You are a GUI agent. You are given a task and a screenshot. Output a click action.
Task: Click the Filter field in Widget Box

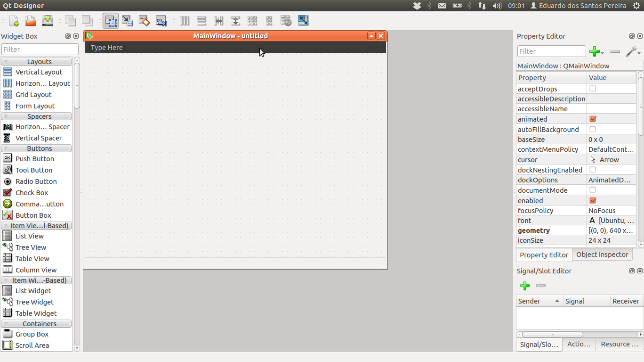coord(40,49)
